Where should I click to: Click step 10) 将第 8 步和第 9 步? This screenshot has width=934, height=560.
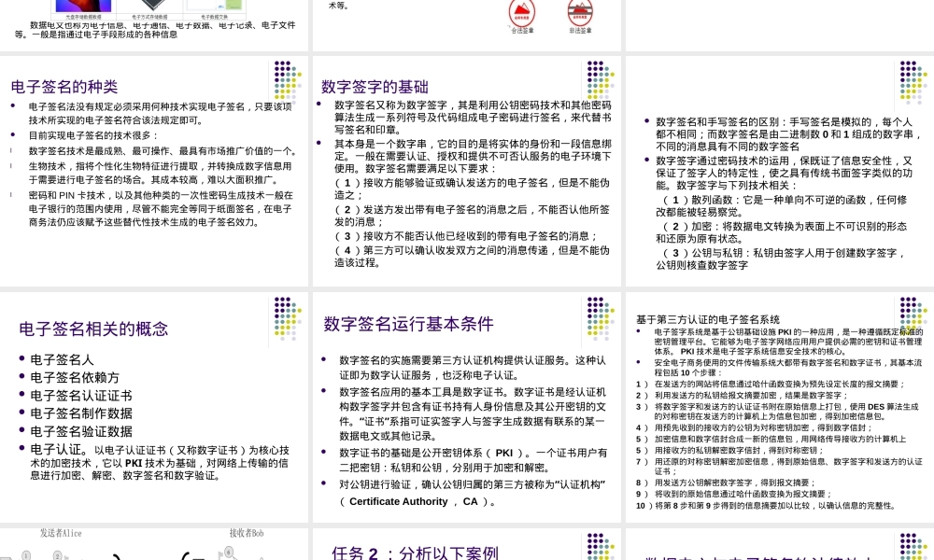click(x=766, y=506)
